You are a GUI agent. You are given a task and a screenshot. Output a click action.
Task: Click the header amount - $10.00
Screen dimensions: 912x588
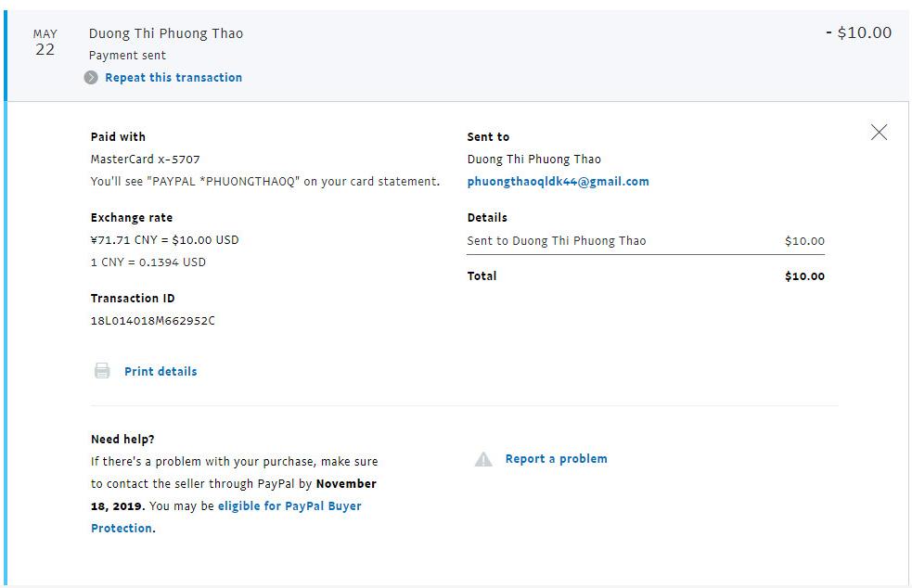pyautogui.click(x=858, y=32)
